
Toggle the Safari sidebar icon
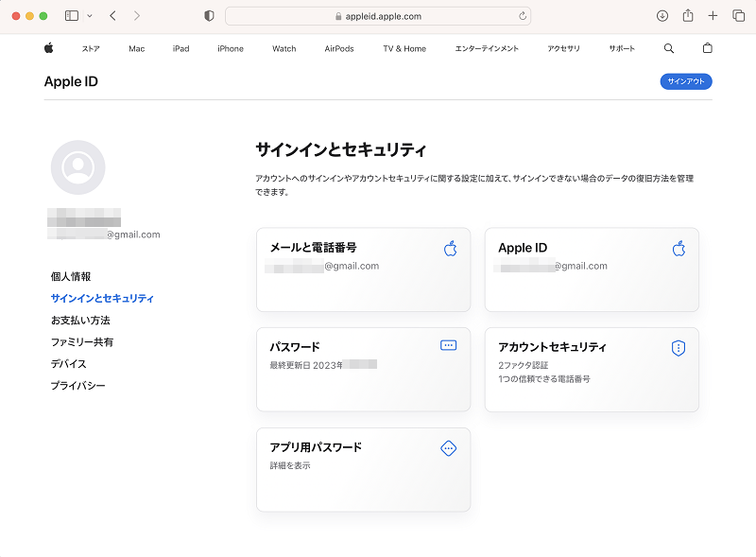72,16
